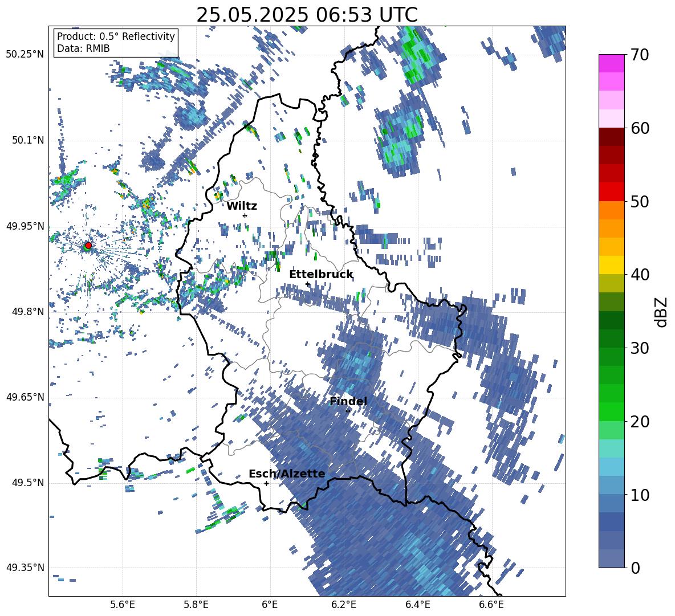
Task: Click the 49.65°N latitude tick label
Action: [25, 397]
